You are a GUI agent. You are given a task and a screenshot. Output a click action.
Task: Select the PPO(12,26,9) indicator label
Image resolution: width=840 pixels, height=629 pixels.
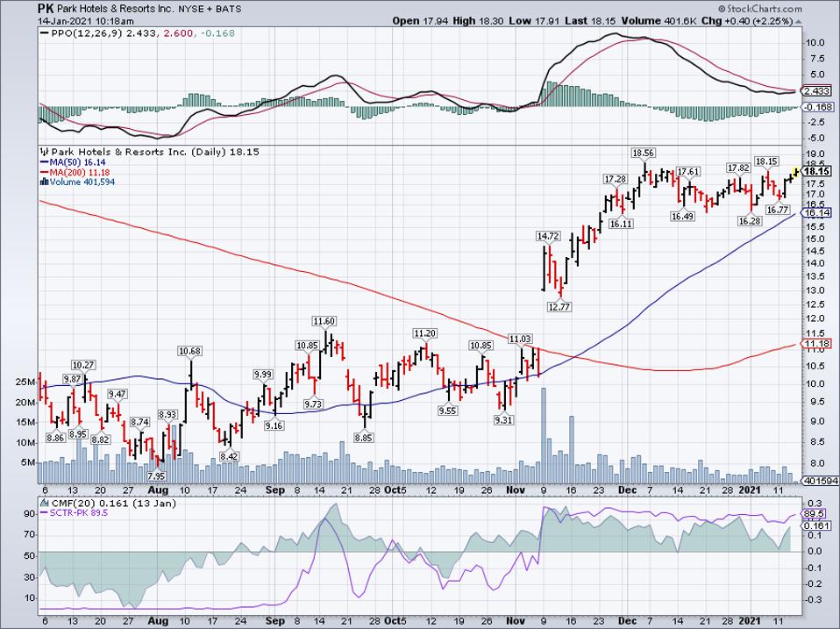click(87, 33)
